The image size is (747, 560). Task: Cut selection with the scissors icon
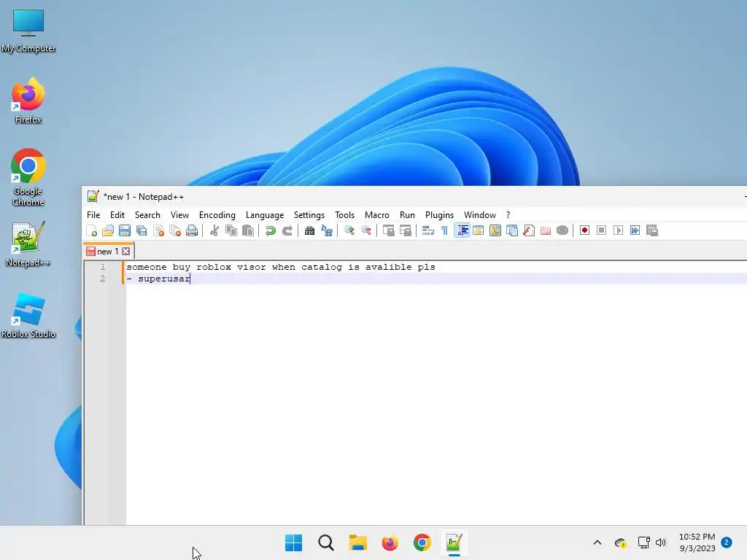(214, 231)
